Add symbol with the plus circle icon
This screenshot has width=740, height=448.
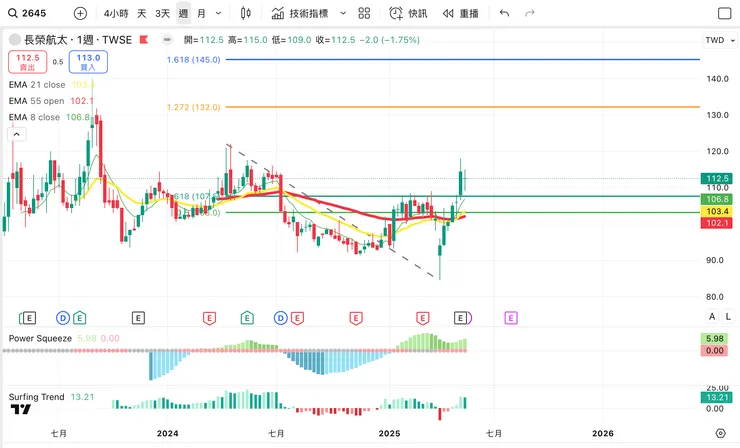[x=80, y=13]
